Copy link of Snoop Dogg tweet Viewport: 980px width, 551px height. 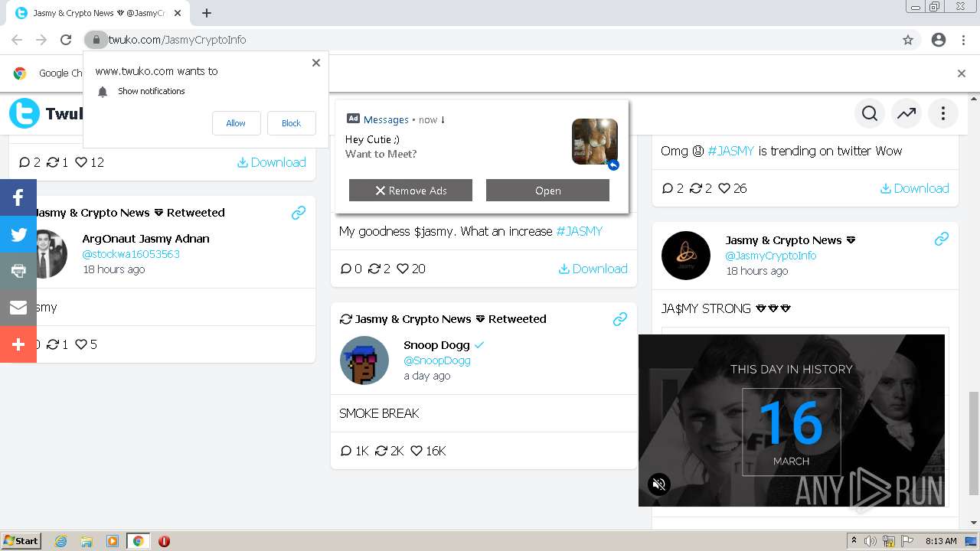(620, 319)
